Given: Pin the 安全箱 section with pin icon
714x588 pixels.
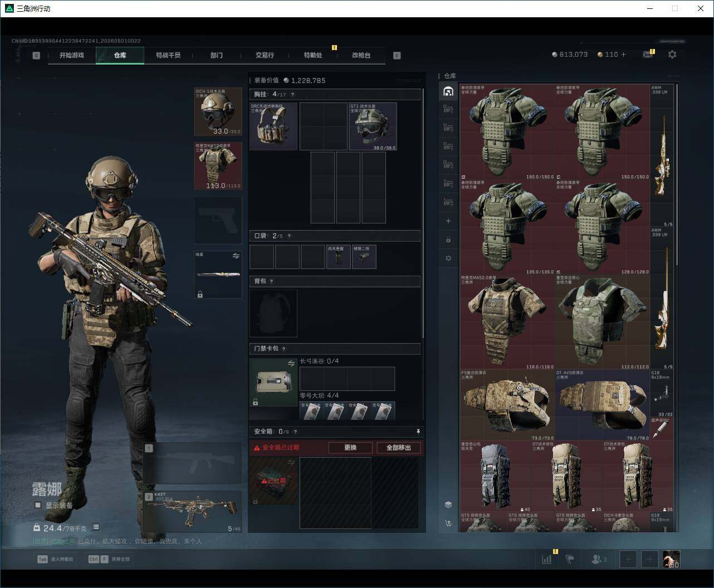Looking at the screenshot, I should 418,432.
